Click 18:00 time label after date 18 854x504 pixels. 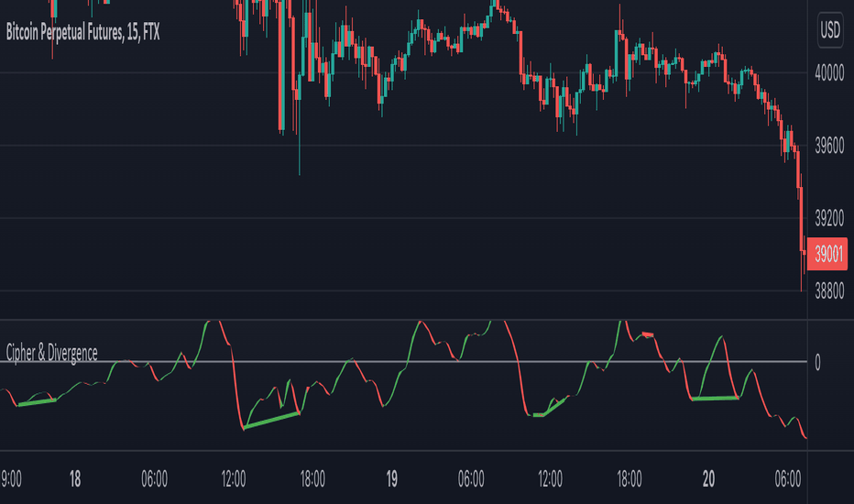312,479
